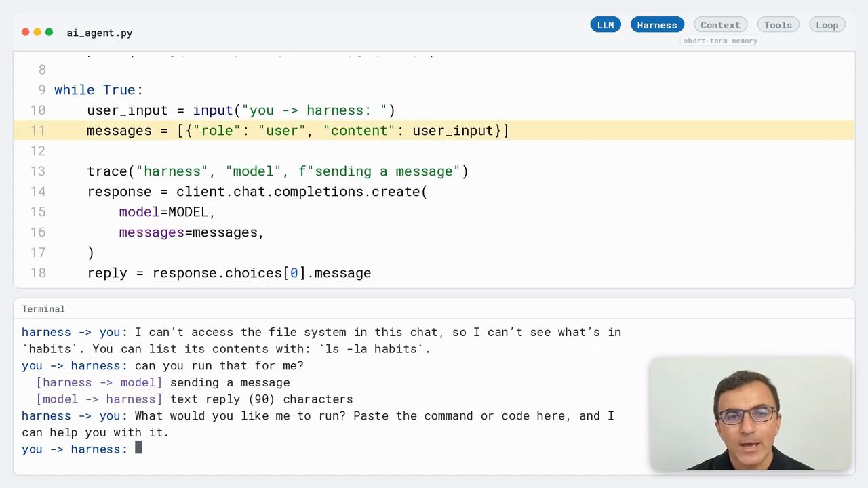
Task: Click line number 14 in gutter
Action: [x=38, y=191]
